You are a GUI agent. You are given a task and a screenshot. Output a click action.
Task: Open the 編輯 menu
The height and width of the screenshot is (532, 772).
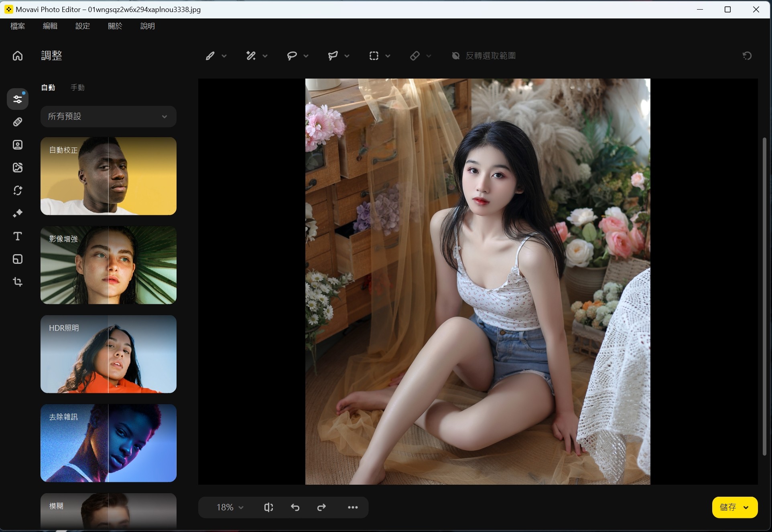50,26
